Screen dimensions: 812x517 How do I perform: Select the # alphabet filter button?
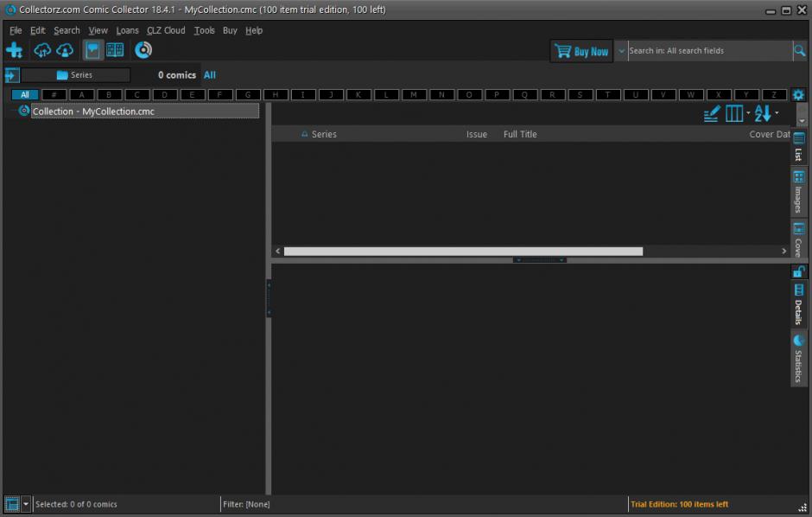coord(54,95)
